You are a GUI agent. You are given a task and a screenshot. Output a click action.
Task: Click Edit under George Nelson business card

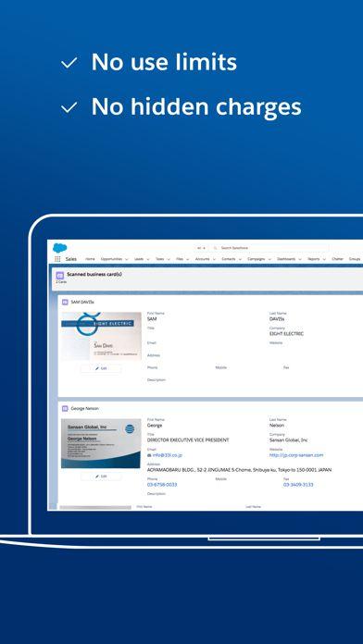tap(101, 476)
